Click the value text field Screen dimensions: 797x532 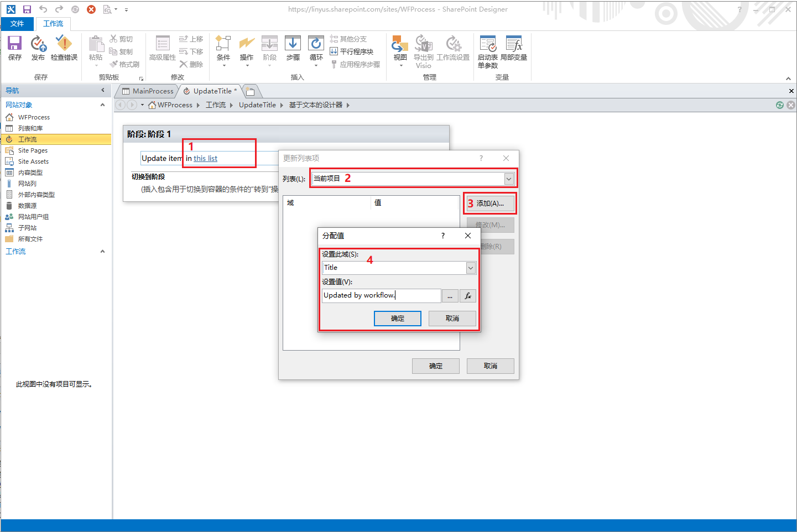382,295
